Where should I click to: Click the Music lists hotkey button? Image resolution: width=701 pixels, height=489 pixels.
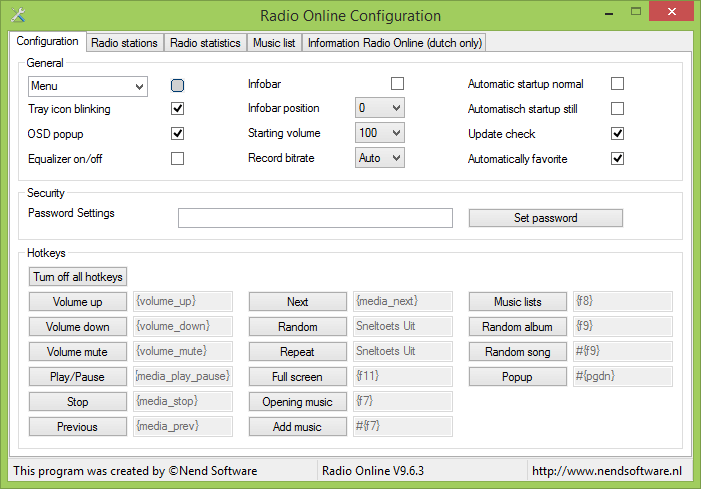click(518, 302)
